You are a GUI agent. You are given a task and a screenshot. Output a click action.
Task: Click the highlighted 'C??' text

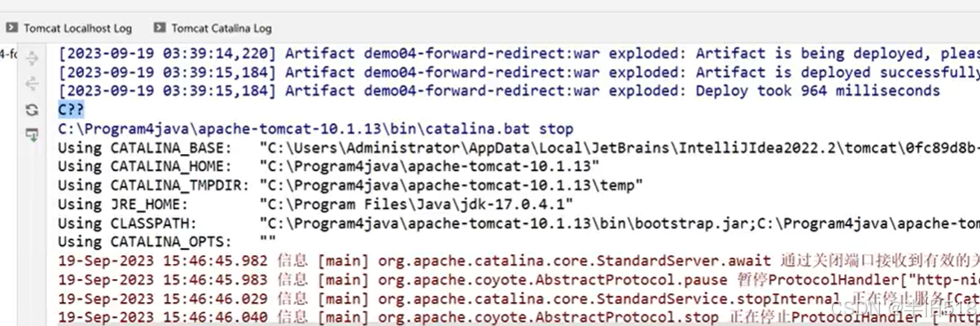tap(71, 110)
